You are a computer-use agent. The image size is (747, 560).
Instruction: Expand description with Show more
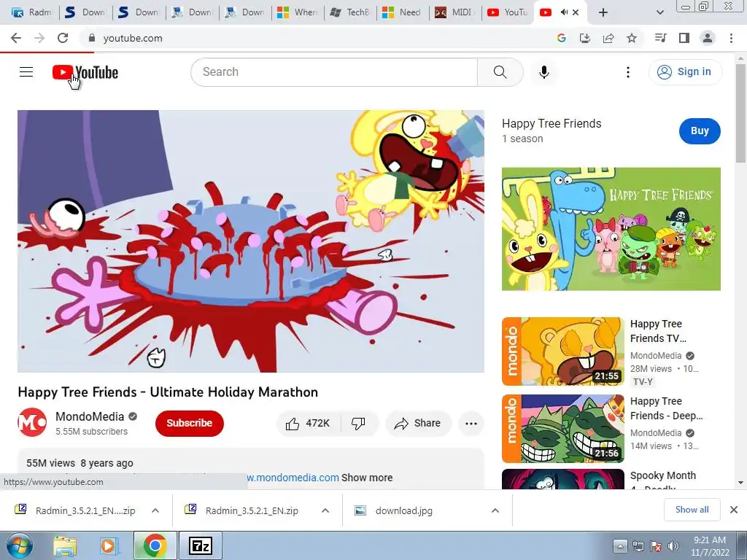click(367, 478)
